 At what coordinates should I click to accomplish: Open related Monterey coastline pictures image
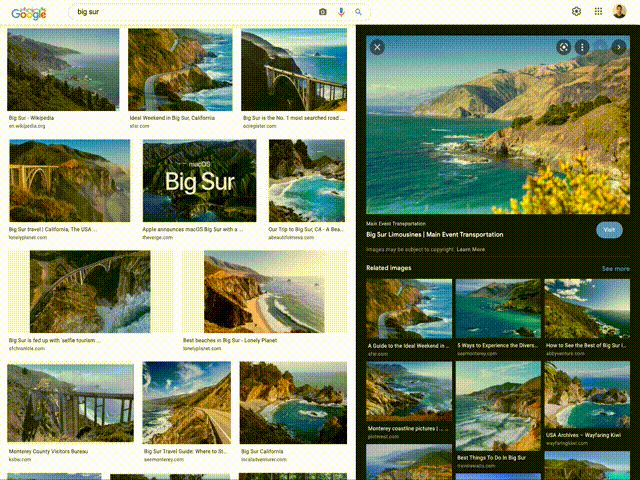(409, 391)
